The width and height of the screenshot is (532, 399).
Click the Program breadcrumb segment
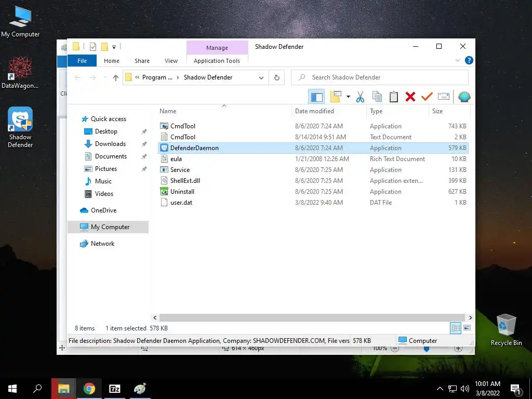[157, 77]
